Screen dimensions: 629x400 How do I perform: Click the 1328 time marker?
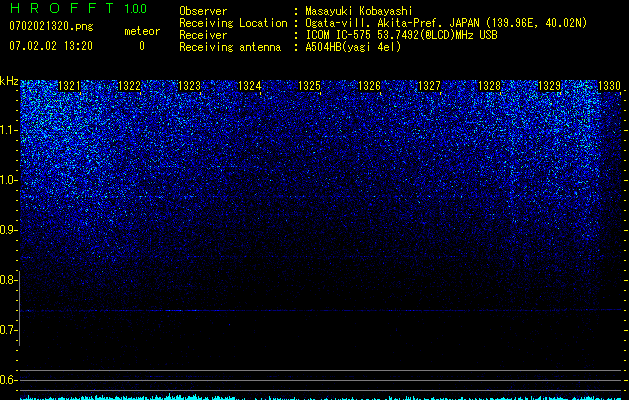click(489, 86)
